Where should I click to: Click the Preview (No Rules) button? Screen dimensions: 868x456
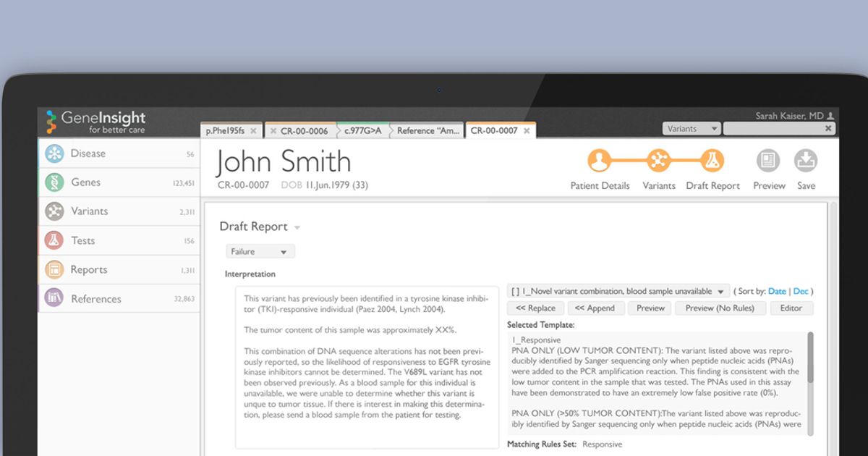720,308
